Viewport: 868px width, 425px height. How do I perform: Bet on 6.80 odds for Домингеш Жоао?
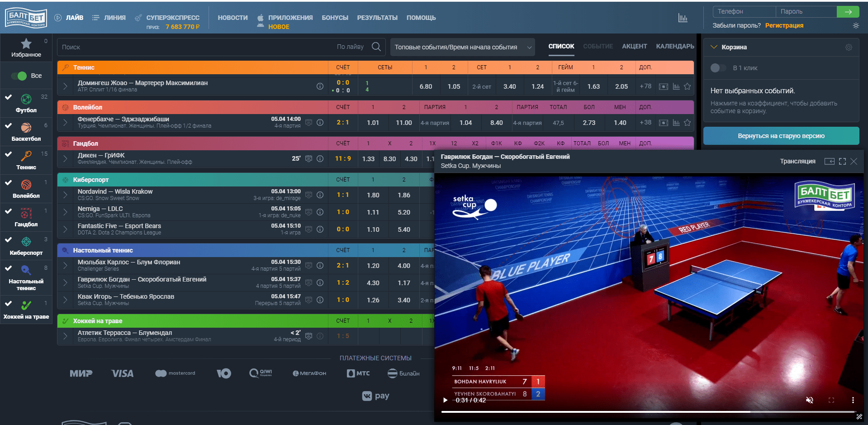(x=426, y=86)
